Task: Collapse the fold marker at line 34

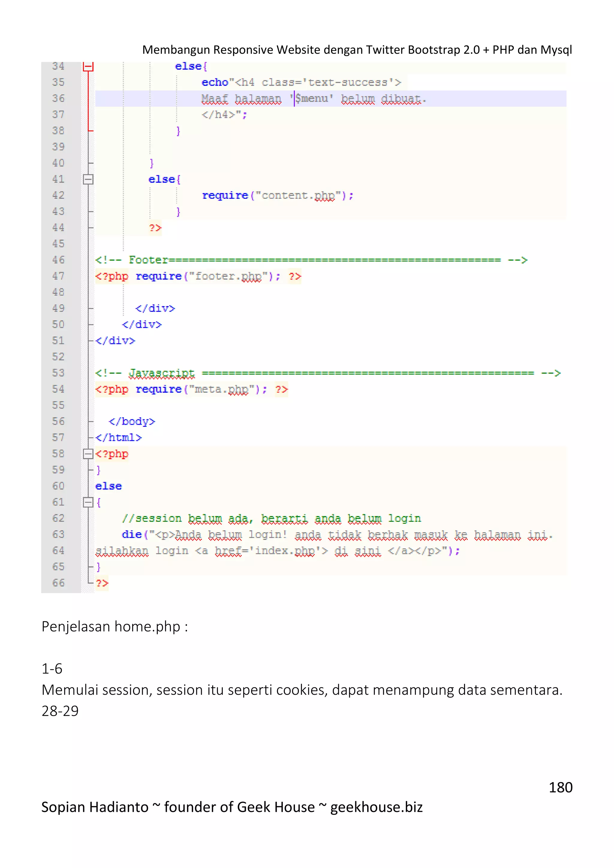Action: click(x=88, y=67)
